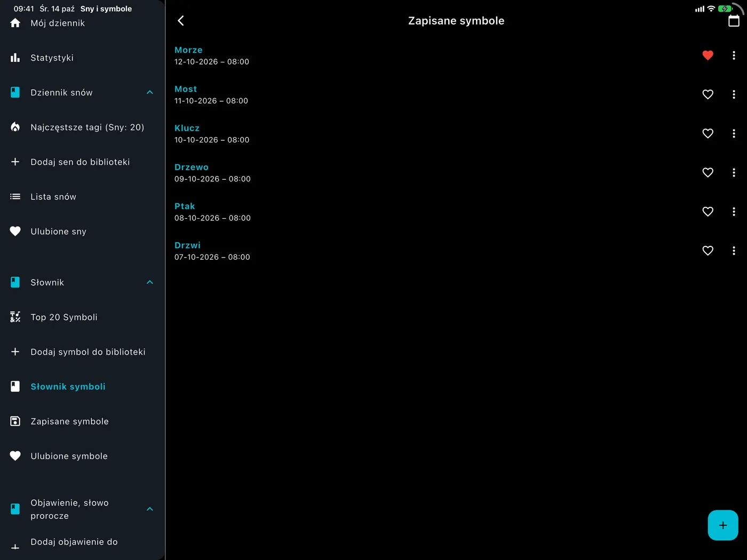Screen dimensions: 747x560
Task: Open more options for Most
Action: [x=734, y=94]
